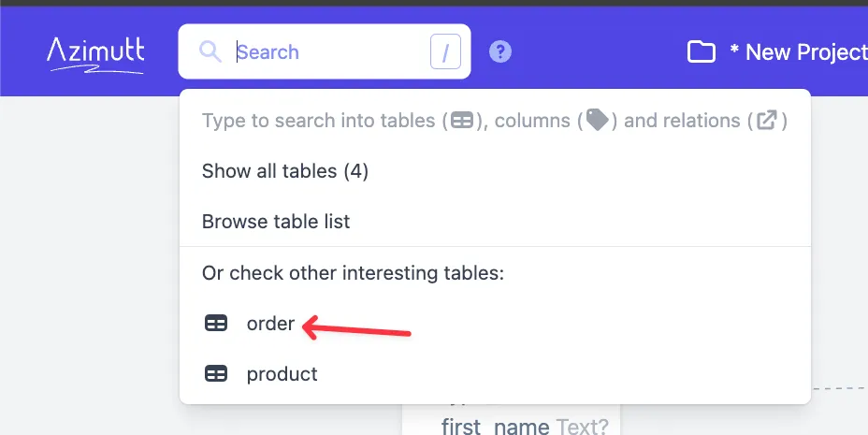Screen dimensions: 868x435
Task: Focus the Search input field
Action: click(x=327, y=52)
